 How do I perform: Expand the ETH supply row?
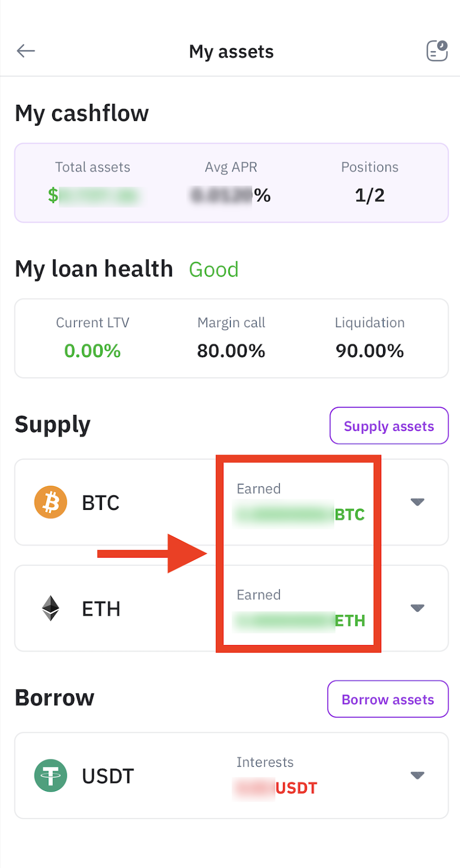(x=417, y=608)
